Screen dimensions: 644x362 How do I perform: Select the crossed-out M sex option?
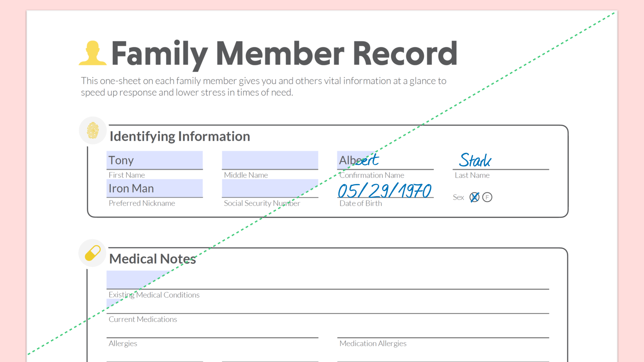point(474,197)
